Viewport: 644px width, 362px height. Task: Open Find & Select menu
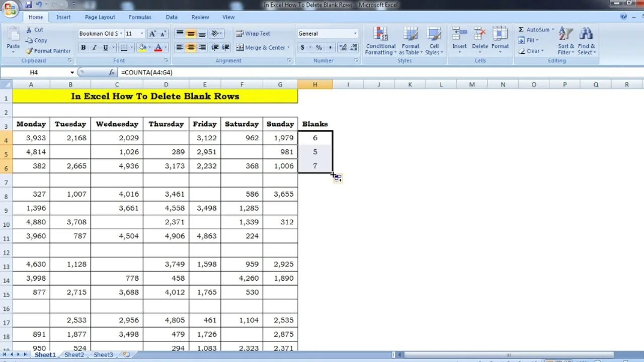pos(586,41)
